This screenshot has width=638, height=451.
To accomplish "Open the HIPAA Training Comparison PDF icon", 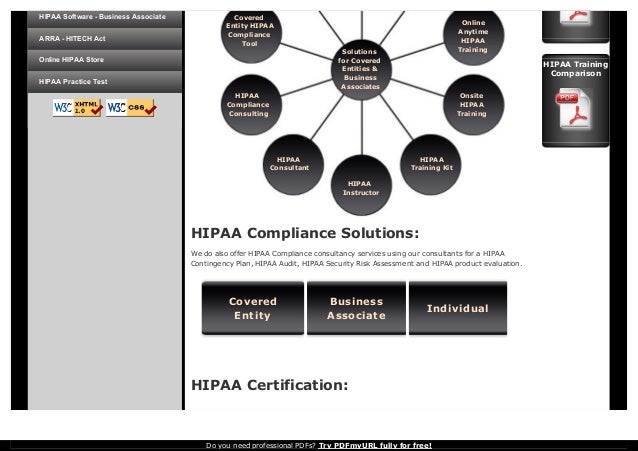I will click(x=572, y=108).
